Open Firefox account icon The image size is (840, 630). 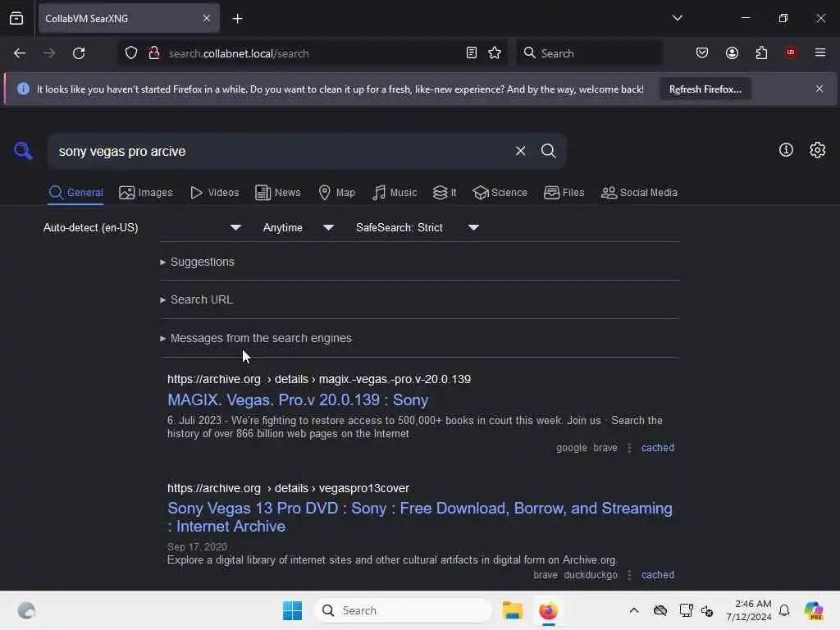(x=732, y=53)
